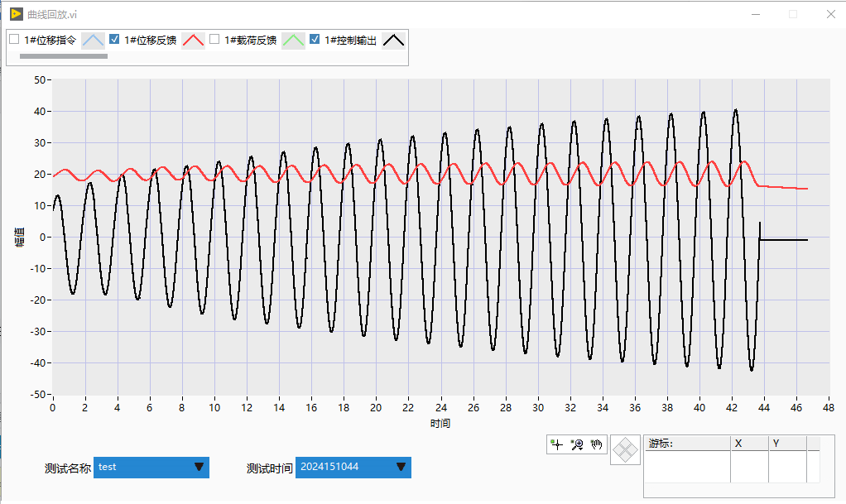The width and height of the screenshot is (846, 504).
Task: Click the X column header in cursor table
Action: [x=749, y=444]
